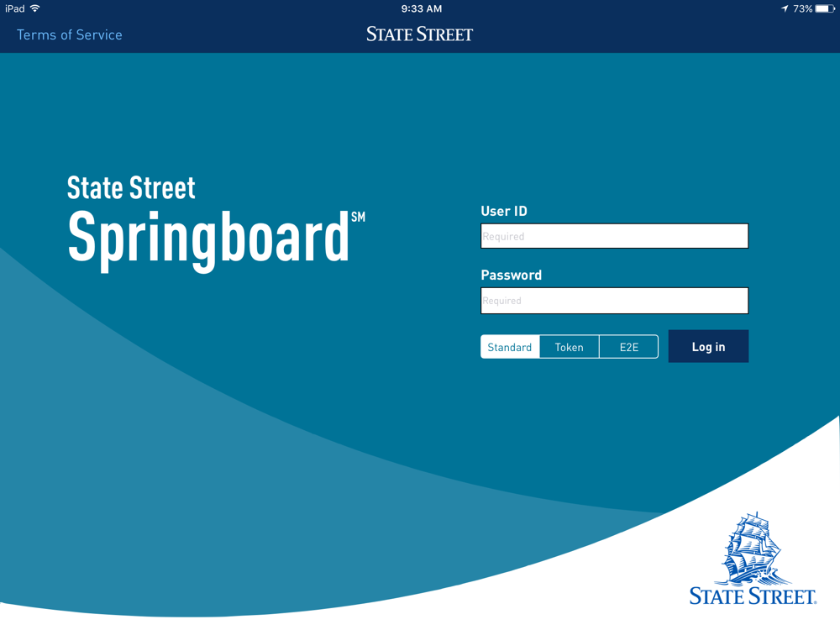Tap the User ID label
840x630 pixels.
coord(504,211)
